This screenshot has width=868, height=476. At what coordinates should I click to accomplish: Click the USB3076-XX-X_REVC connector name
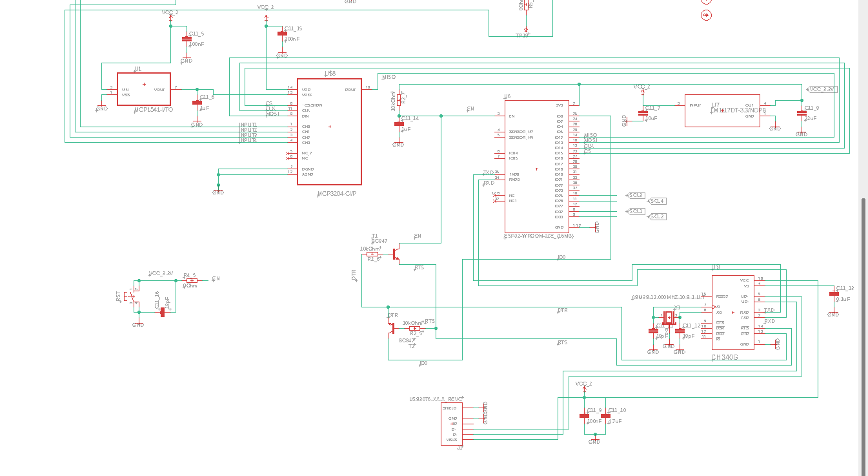click(436, 399)
